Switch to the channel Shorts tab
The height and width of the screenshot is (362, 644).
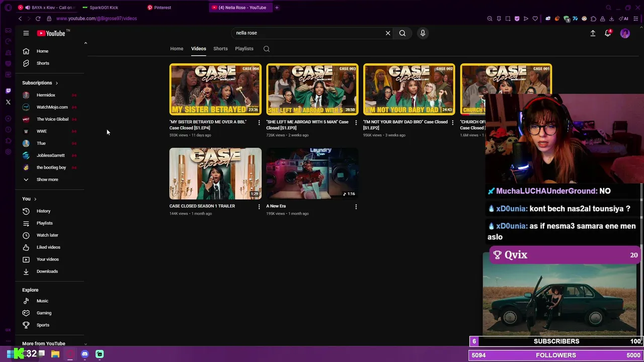220,49
